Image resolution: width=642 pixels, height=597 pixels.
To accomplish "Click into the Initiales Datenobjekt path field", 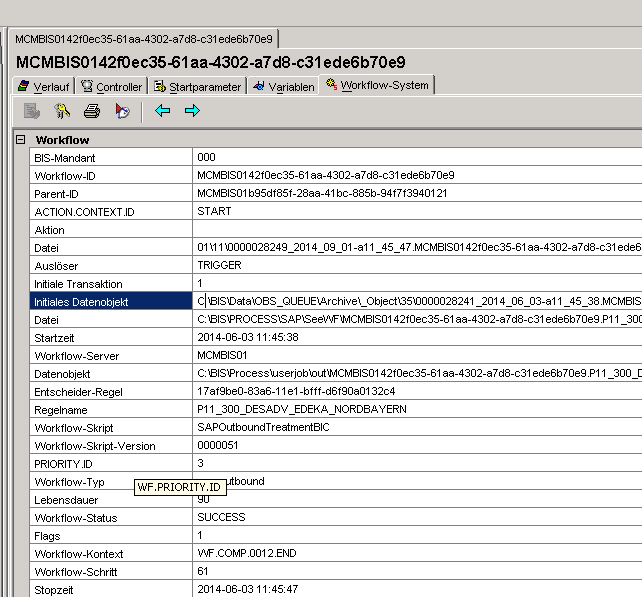I will (417, 301).
